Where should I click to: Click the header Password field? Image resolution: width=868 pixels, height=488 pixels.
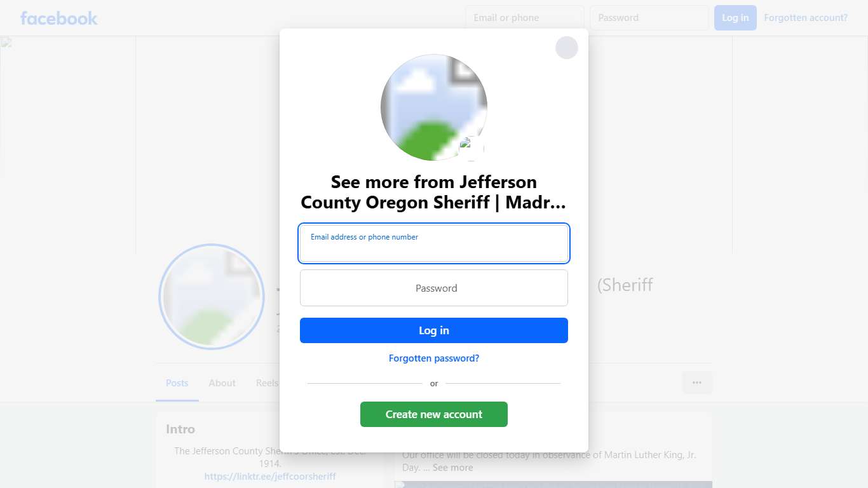point(649,18)
